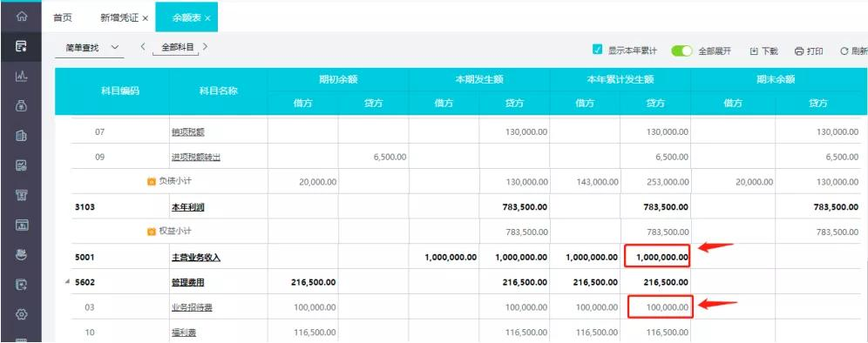Click sub-account code 10
Image resolution: width=868 pixels, height=343 pixels.
[90, 333]
